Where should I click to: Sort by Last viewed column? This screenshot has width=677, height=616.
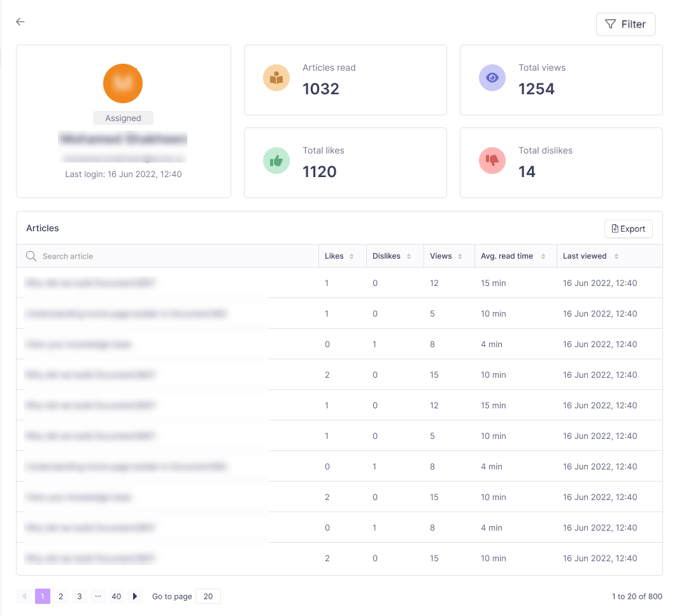pyautogui.click(x=590, y=256)
